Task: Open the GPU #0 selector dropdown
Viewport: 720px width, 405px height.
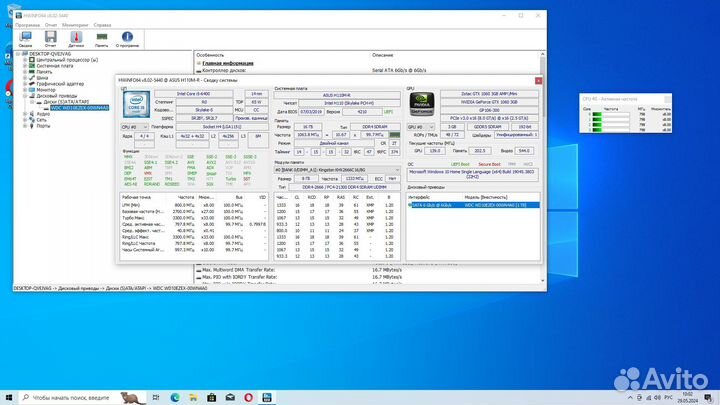Action: [x=421, y=127]
